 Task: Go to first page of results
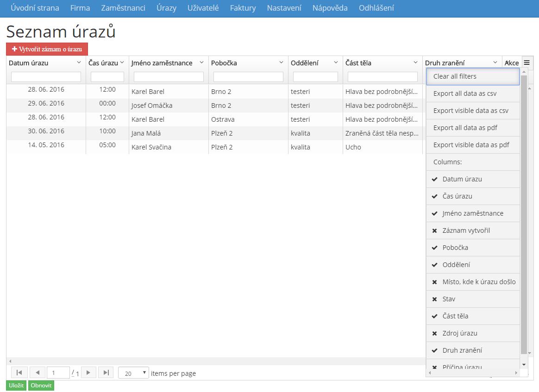click(19, 373)
